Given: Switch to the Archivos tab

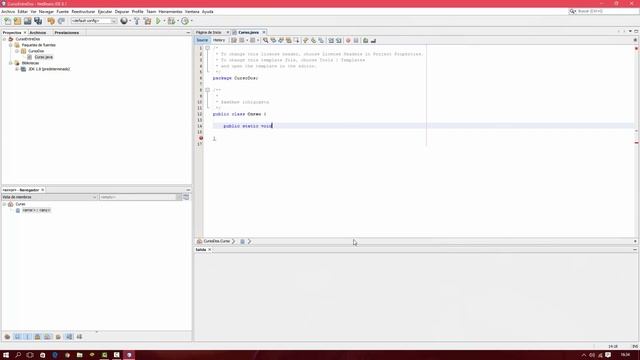Looking at the screenshot, I should pos(38,33).
